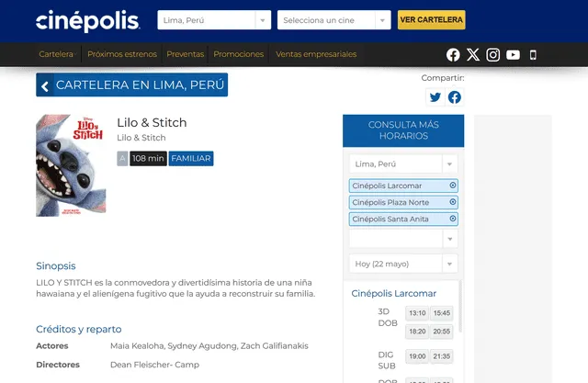Click the actors list starting Maia Kealoha
588x383 pixels.
tap(209, 346)
